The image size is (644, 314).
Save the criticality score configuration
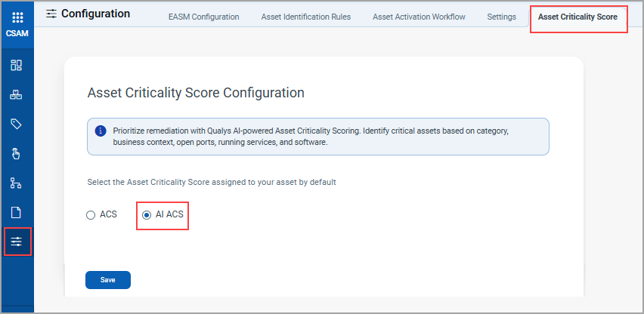108,280
